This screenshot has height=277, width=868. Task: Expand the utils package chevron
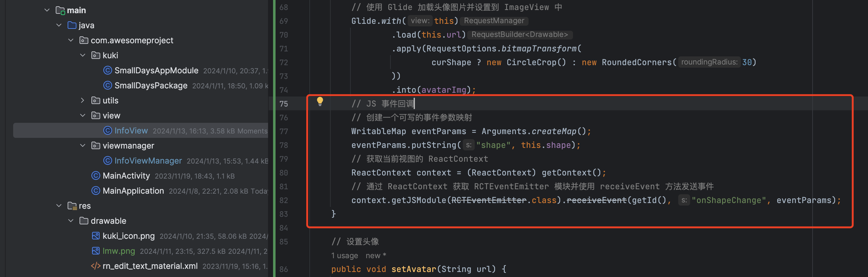click(x=83, y=100)
